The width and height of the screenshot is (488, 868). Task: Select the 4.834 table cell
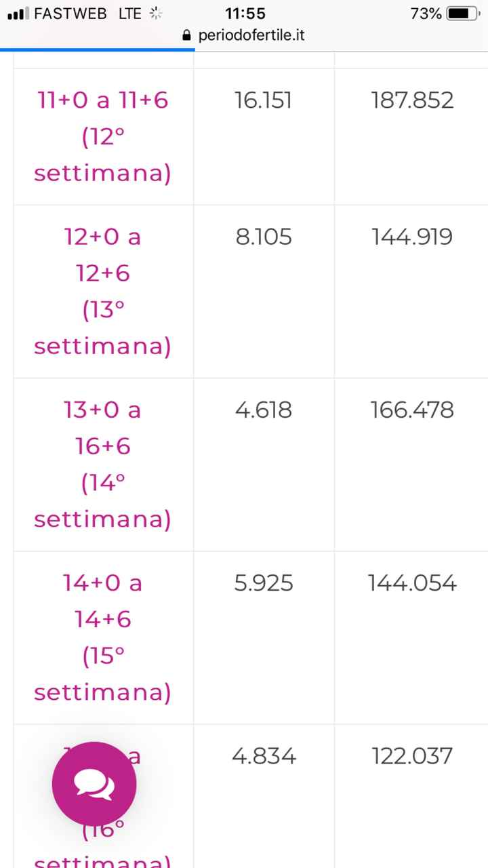coord(264,755)
